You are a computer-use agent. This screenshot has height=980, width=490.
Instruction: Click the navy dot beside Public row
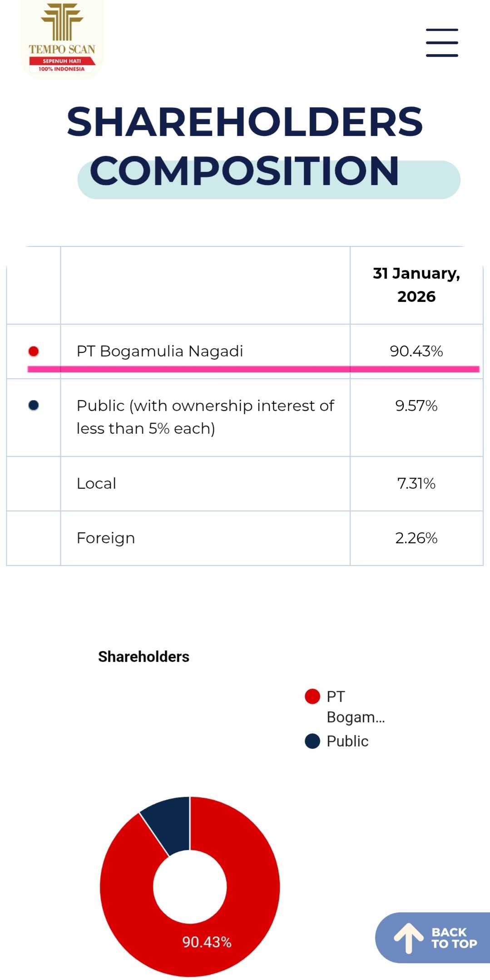coord(34,405)
